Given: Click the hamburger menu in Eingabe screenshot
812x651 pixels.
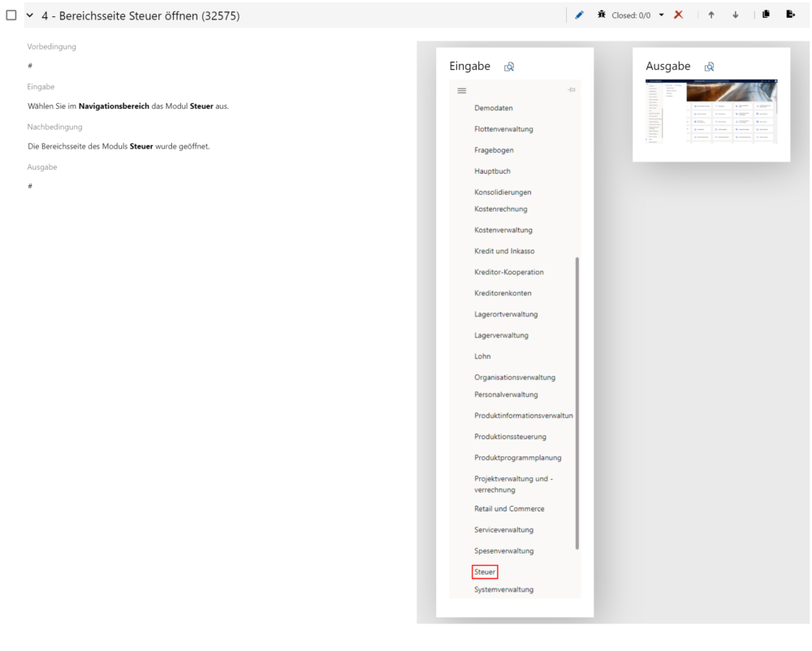Looking at the screenshot, I should coord(462,90).
